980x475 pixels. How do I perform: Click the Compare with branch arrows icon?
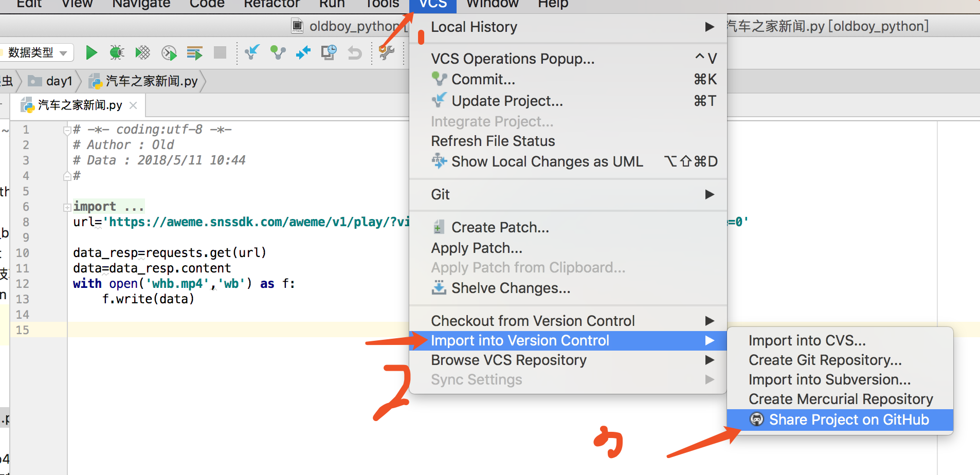tap(303, 52)
